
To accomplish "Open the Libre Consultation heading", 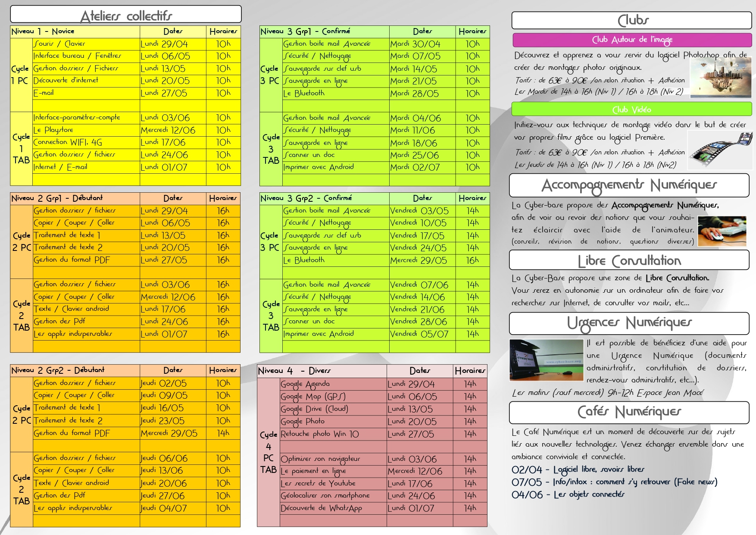I will [x=629, y=260].
